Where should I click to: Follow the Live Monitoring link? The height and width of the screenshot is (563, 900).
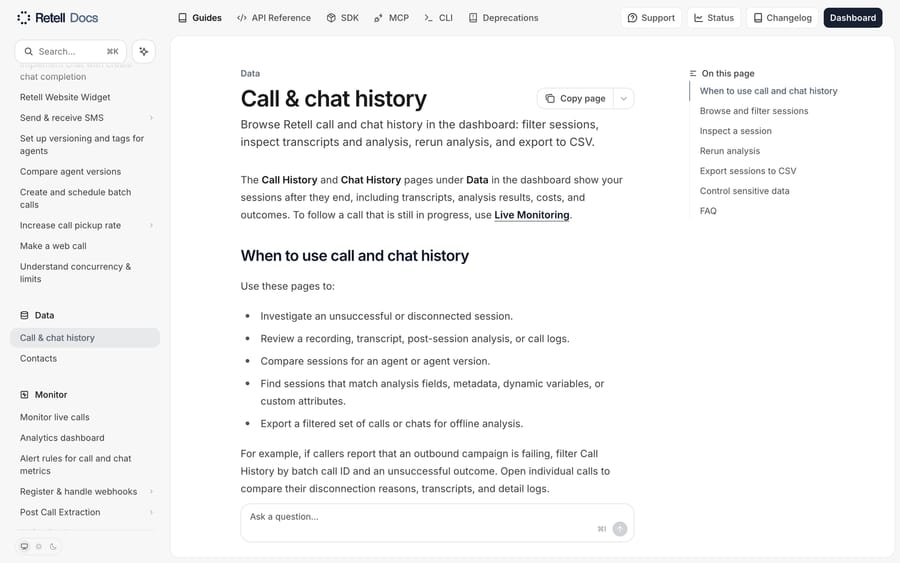pos(532,215)
